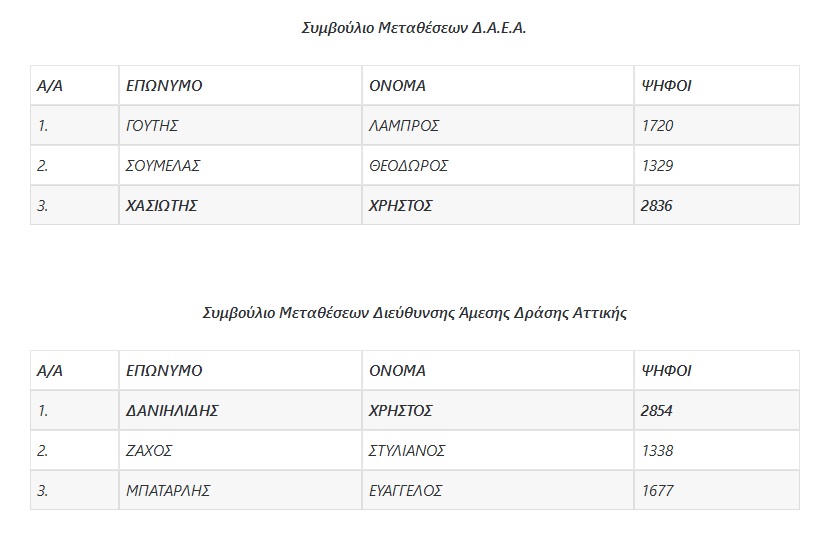
Task: Select the vote count 1677
Action: (x=657, y=491)
